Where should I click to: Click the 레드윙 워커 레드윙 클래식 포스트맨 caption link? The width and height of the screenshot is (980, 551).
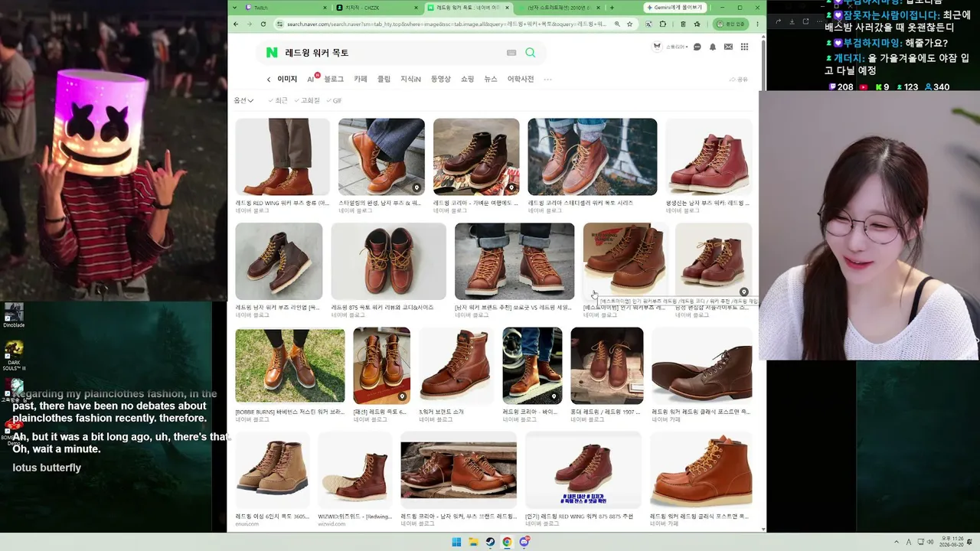coord(701,412)
